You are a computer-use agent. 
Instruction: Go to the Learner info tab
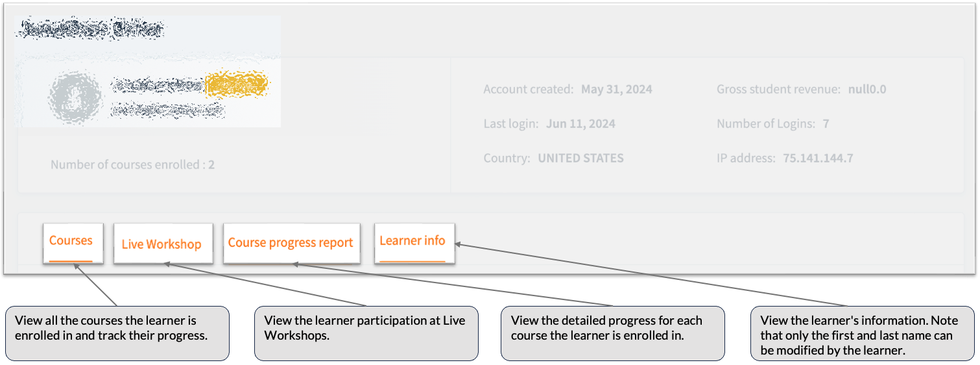pos(412,241)
